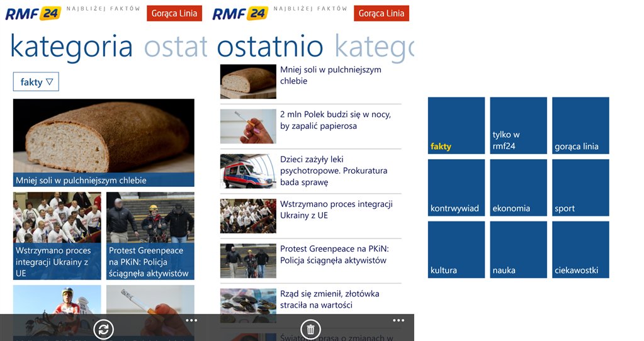Open the ciekawostki category tile
The width and height of the screenshot is (644, 341).
580,249
